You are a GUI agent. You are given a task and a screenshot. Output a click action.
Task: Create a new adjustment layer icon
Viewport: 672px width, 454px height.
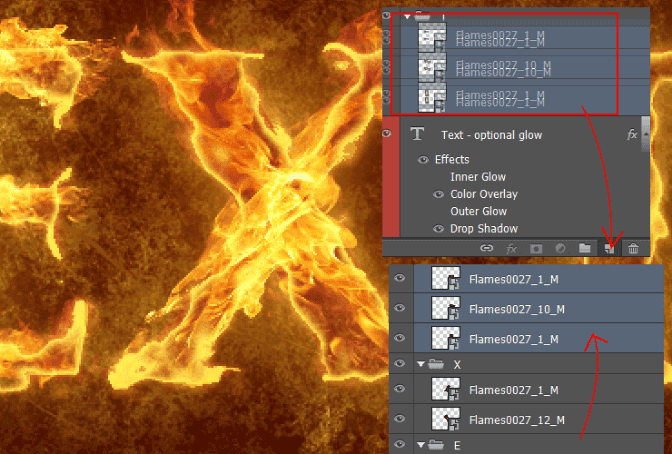point(560,247)
